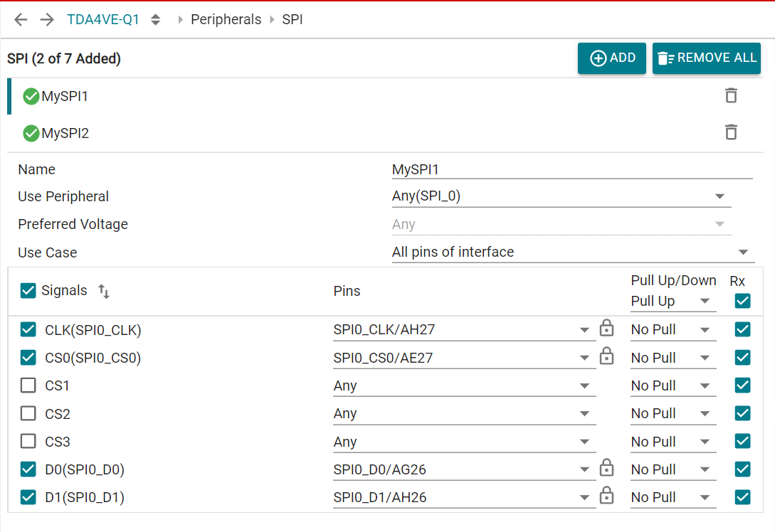This screenshot has height=532, width=775.
Task: Select the MySPI2 instance row
Action: [x=386, y=134]
